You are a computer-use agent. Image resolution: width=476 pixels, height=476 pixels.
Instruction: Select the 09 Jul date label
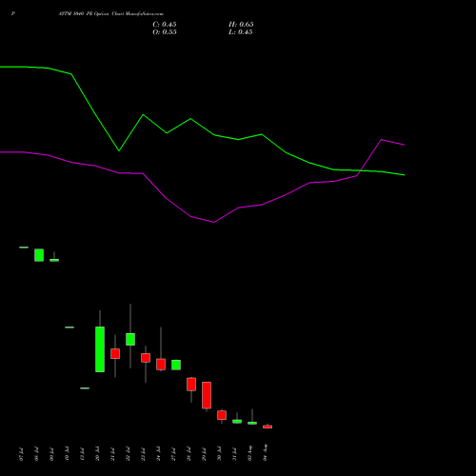[51, 454]
